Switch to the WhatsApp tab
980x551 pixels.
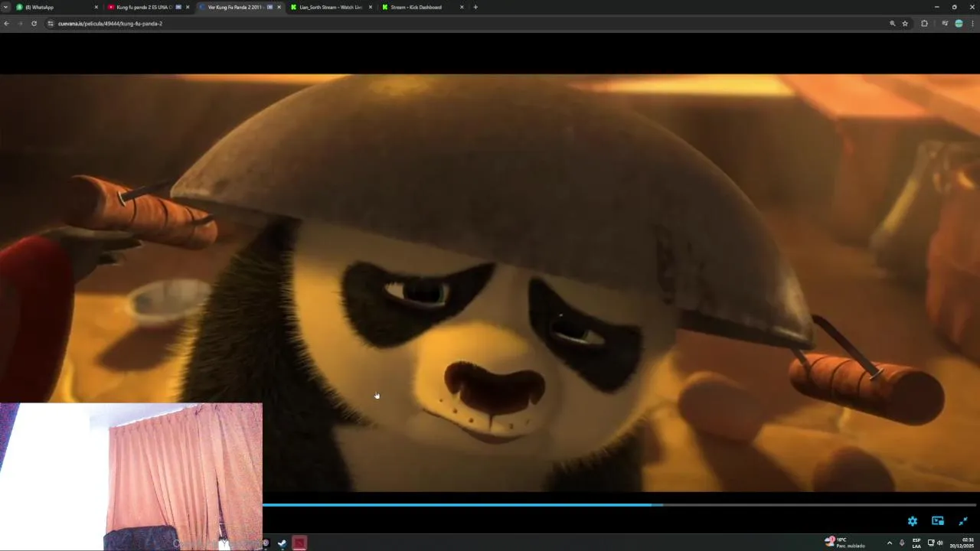57,7
